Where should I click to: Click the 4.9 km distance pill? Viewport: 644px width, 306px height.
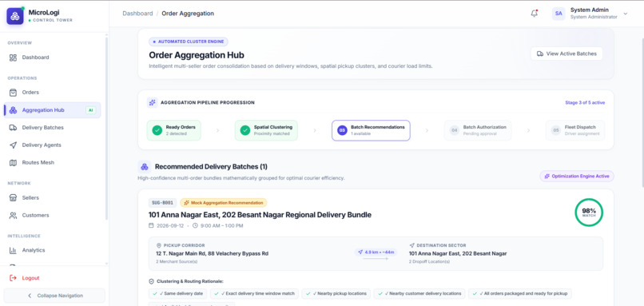pos(376,252)
